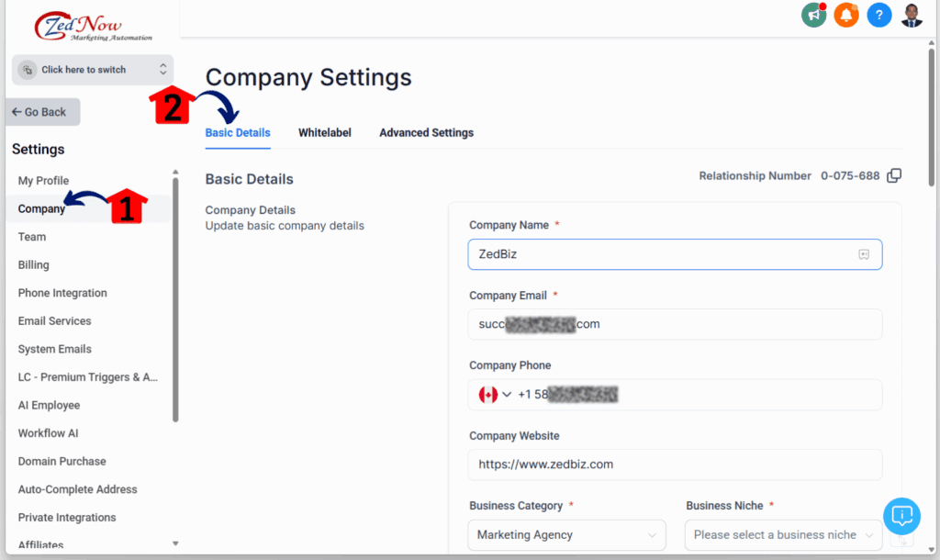The width and height of the screenshot is (940, 560).
Task: Switch to the Advanced Settings tab
Action: [x=426, y=132]
